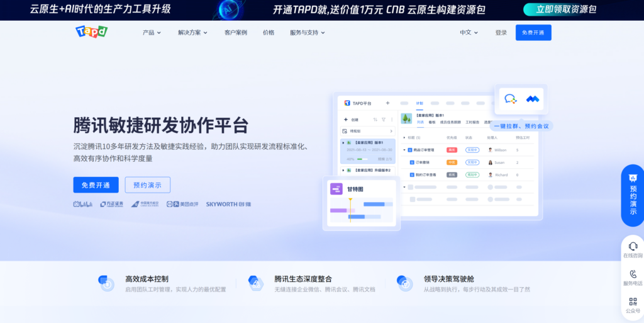This screenshot has height=323, width=644.
Task: Click the 腾讯生态深度整合 feature icon
Action: point(255,283)
